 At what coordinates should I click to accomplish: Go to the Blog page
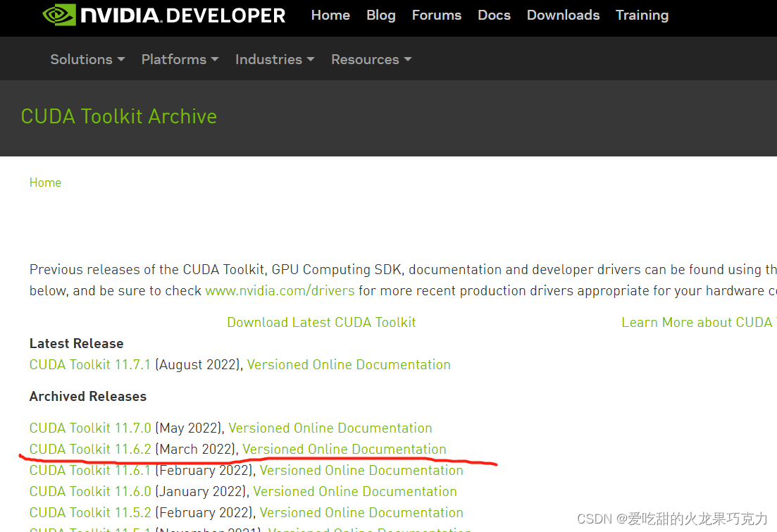[x=381, y=16]
